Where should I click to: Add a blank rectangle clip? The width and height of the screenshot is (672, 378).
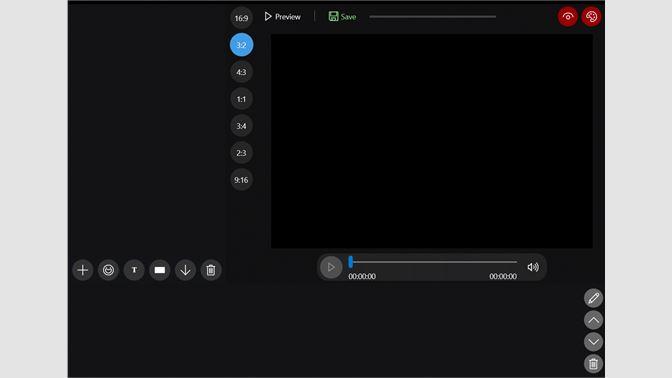[159, 270]
